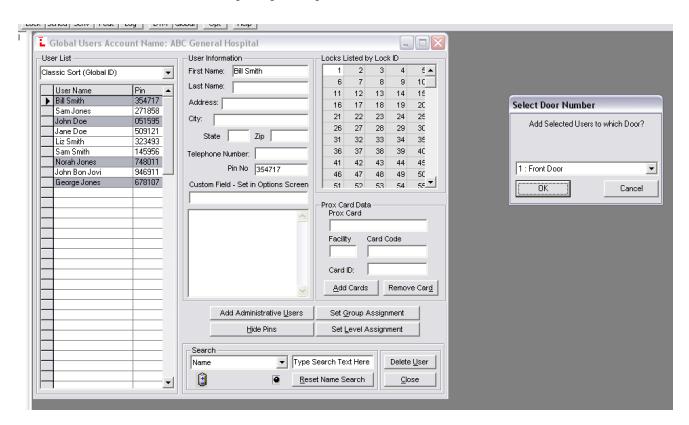Click the Reset Name Search button
Viewport: 689px width, 425px height.
click(332, 379)
